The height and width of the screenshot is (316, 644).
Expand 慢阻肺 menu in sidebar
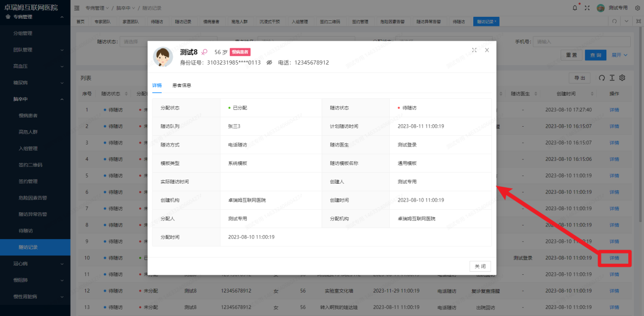[x=35, y=280]
